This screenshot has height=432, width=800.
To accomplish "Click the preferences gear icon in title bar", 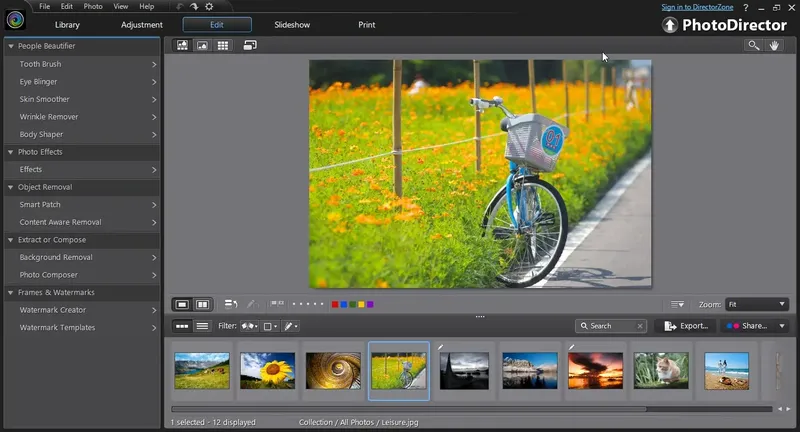I will (x=209, y=7).
